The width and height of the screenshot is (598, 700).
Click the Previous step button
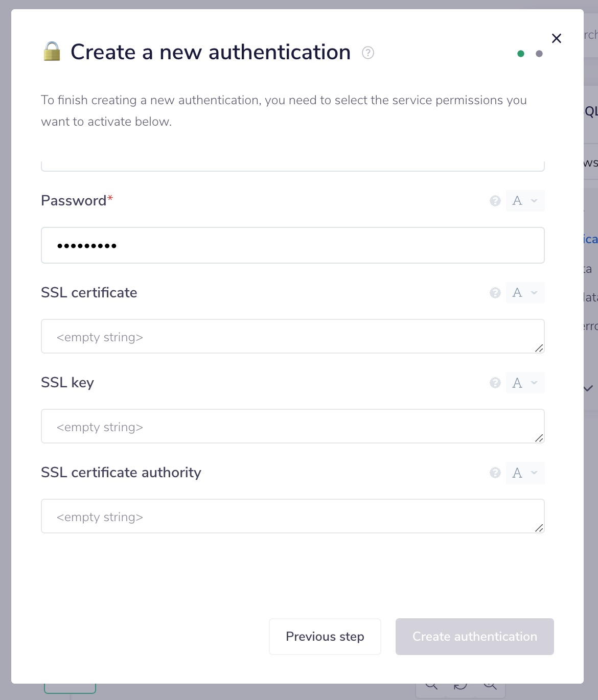[x=325, y=637]
